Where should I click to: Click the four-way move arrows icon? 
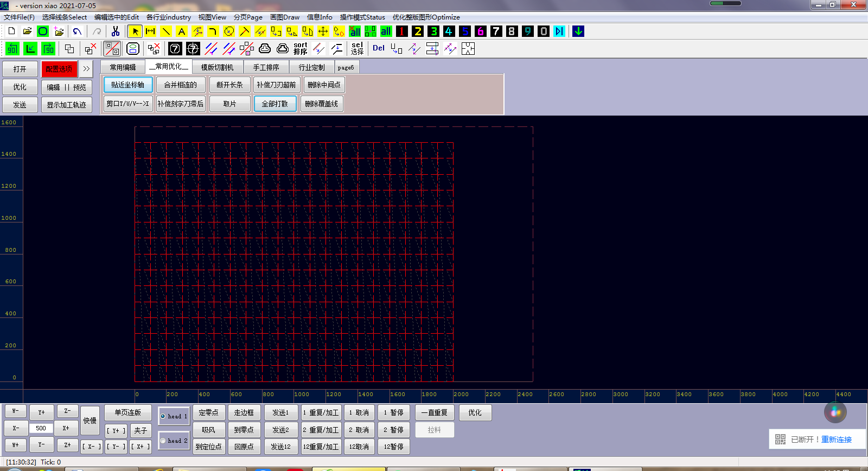(323, 31)
